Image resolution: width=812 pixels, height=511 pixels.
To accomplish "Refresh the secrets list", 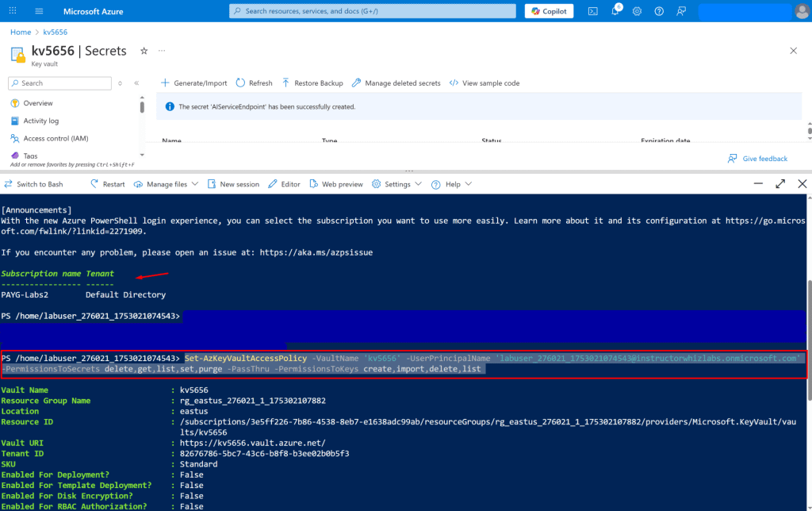I will [254, 83].
